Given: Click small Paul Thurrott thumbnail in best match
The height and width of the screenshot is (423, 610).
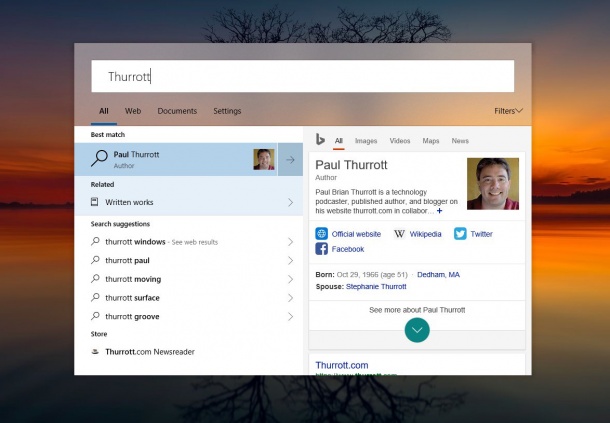Looking at the screenshot, I should coord(264,160).
